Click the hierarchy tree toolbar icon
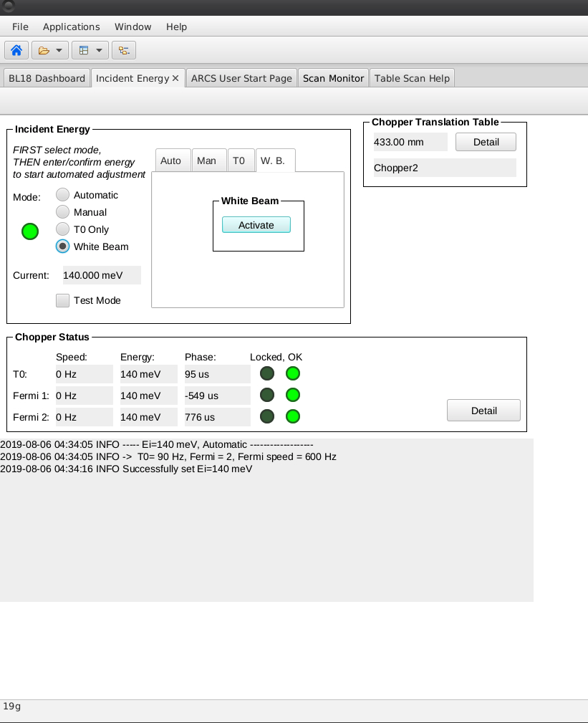 coord(124,50)
